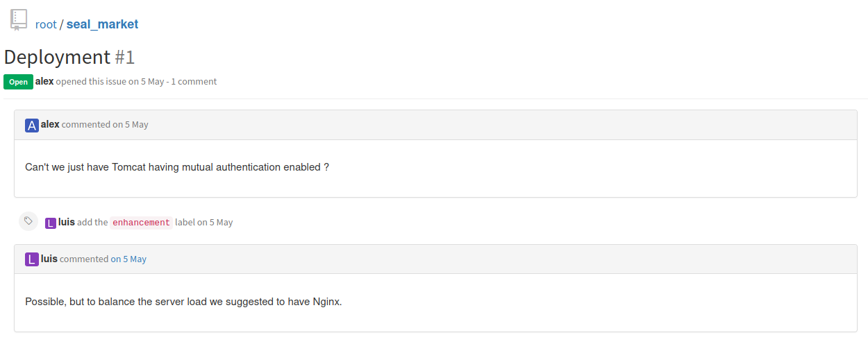This screenshot has width=868, height=344.
Task: Click the Tomcat mutual authentication comment text
Action: (x=177, y=167)
